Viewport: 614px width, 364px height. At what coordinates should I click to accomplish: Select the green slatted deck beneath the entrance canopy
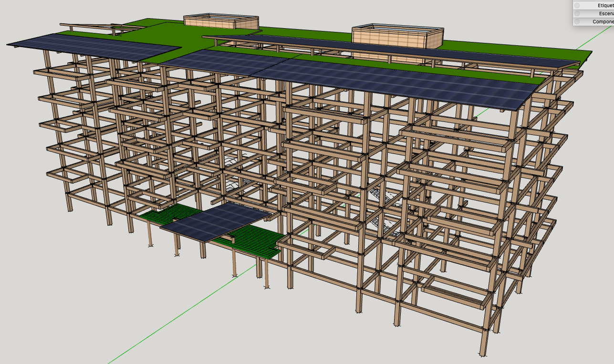tap(253, 239)
